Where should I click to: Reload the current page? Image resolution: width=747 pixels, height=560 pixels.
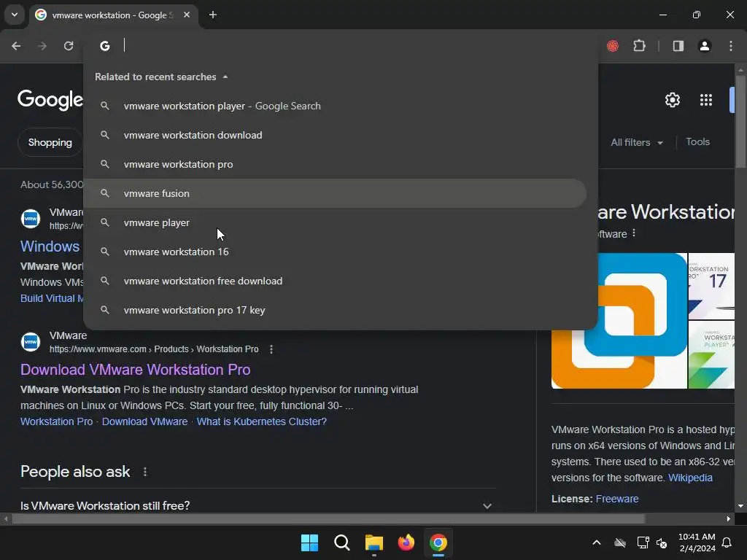(x=69, y=46)
